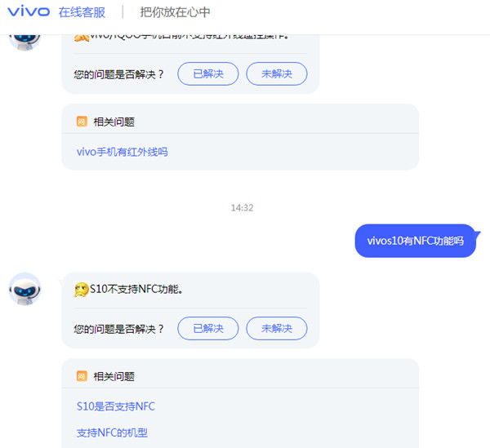Mark the infrared answer as 已解决
Image resolution: width=490 pixels, height=448 pixels.
208,73
